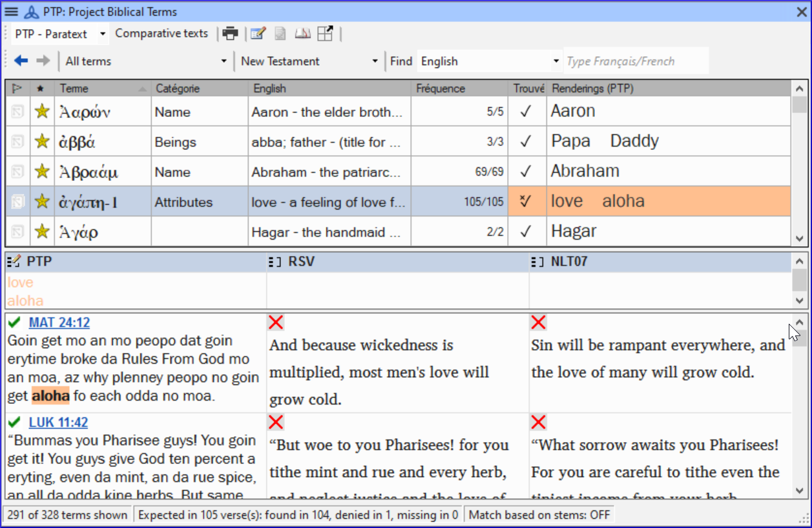Click the highlighted word aloha in MAT 24:12
Screen dimensions: 812x528
tap(50, 396)
